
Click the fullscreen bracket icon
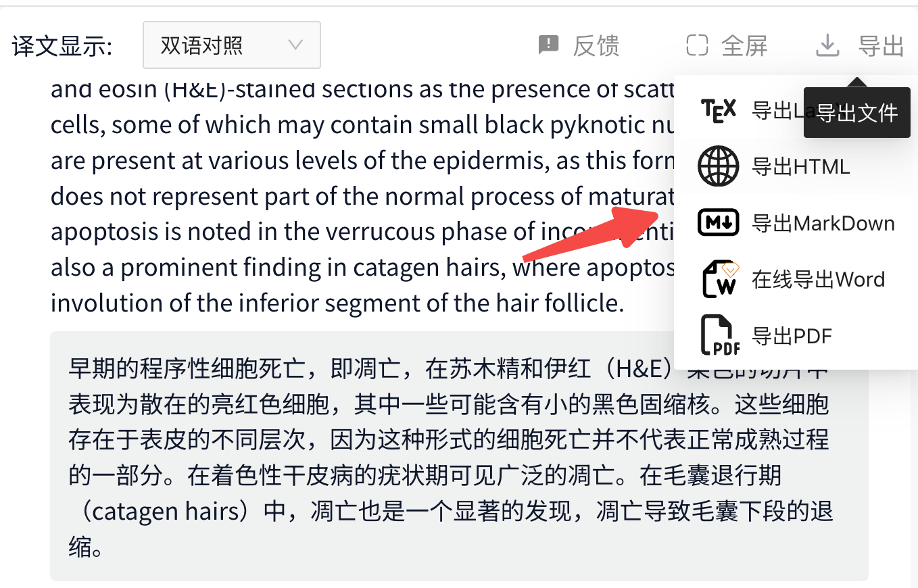point(697,45)
